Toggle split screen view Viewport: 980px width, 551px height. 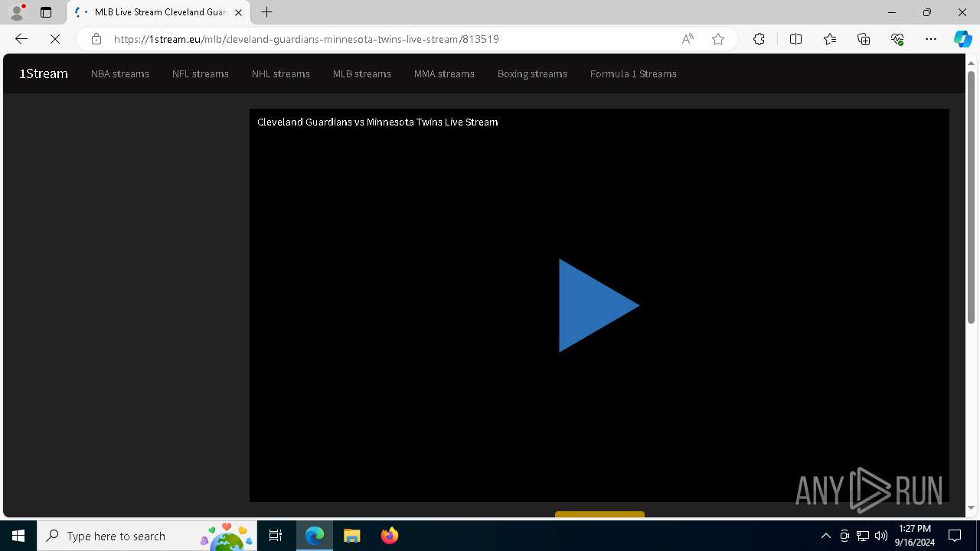(x=795, y=39)
